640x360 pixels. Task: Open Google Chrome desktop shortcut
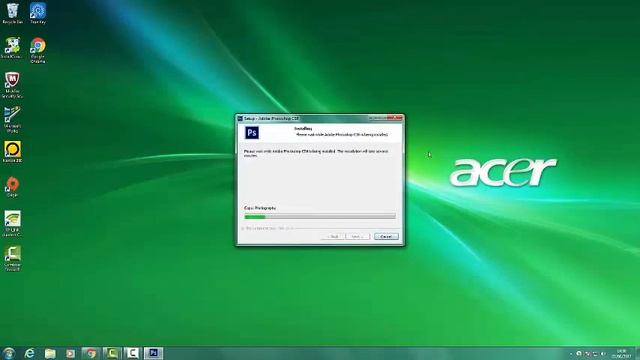(38, 51)
